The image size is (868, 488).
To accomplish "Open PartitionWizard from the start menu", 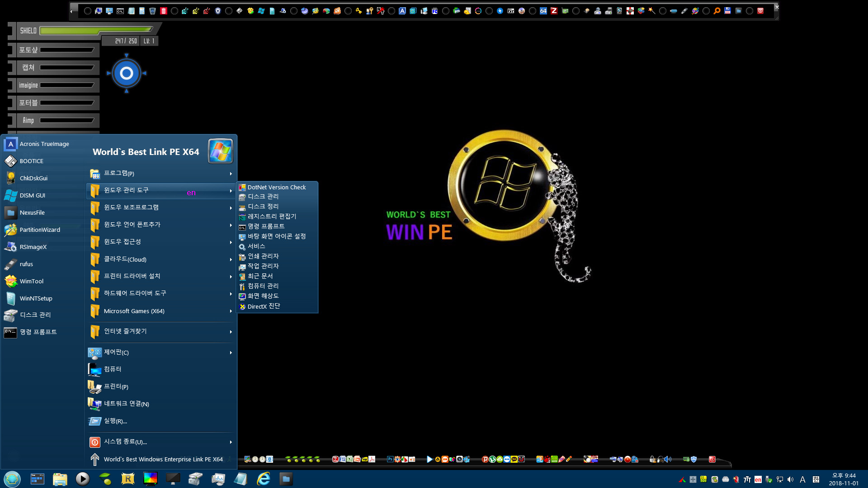I will [43, 230].
